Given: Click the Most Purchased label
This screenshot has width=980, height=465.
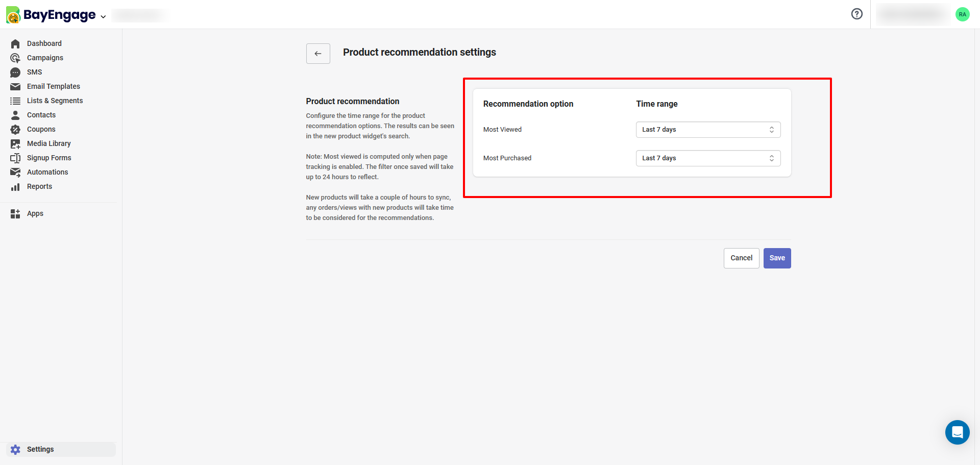Looking at the screenshot, I should (x=507, y=158).
